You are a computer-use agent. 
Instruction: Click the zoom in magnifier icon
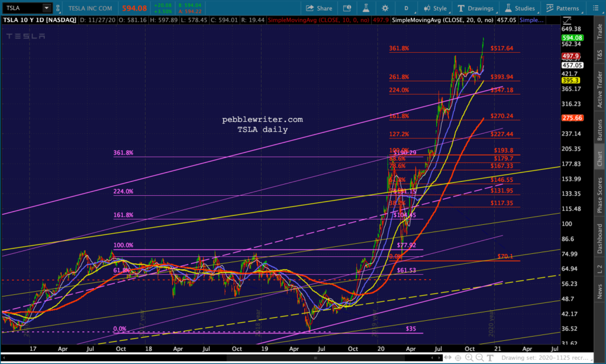(x=469, y=358)
